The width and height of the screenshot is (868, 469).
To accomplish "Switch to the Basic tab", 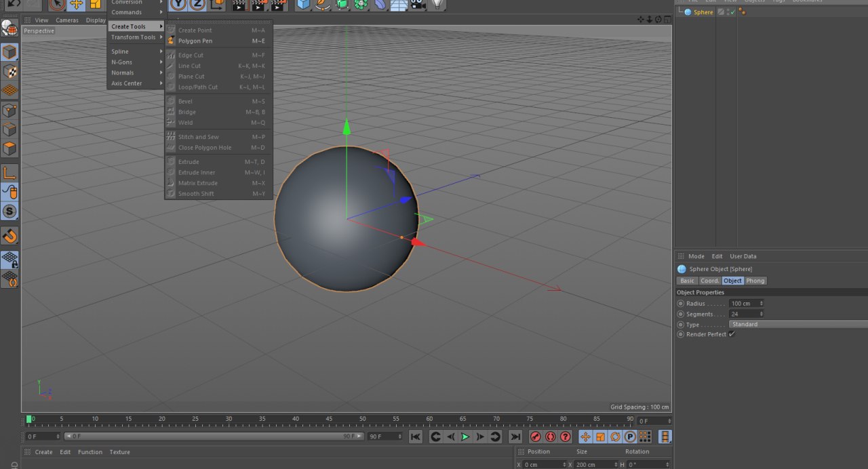I will click(x=687, y=281).
